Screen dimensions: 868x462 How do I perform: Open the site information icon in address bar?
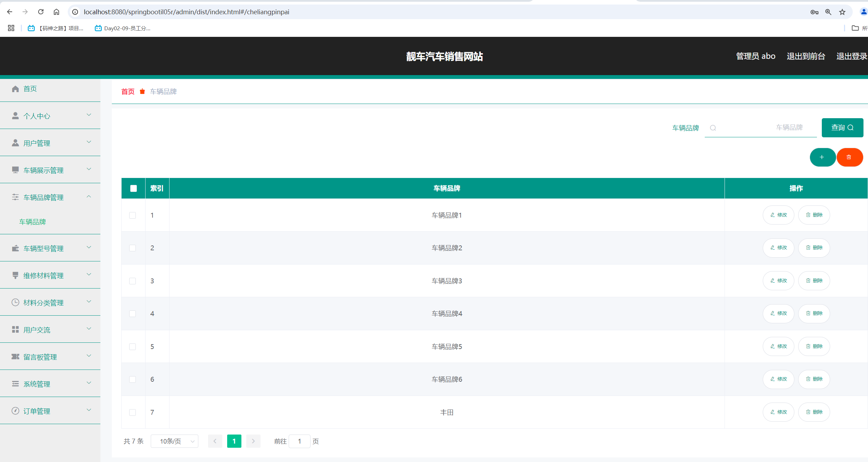tap(75, 12)
